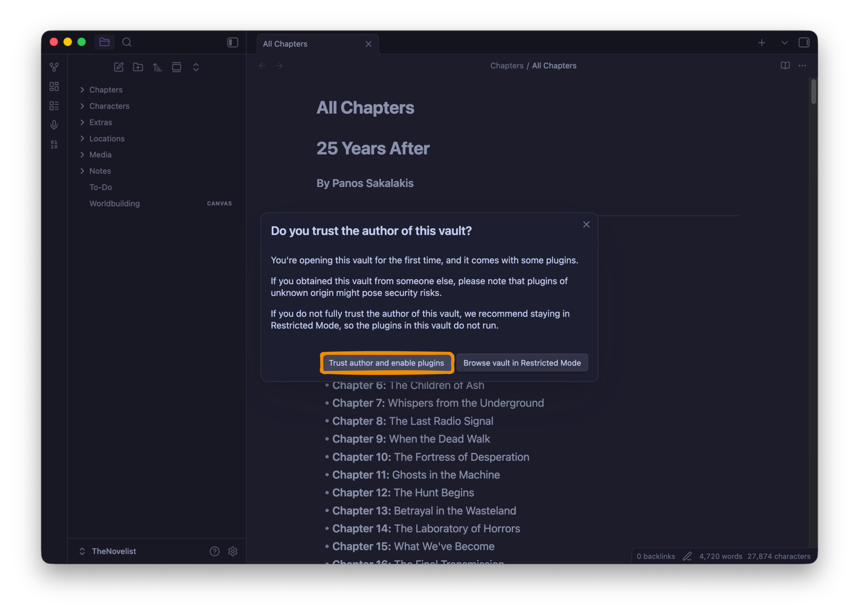Toggle the folder icon in title bar
Viewport: 859px width, 616px height.
(104, 42)
